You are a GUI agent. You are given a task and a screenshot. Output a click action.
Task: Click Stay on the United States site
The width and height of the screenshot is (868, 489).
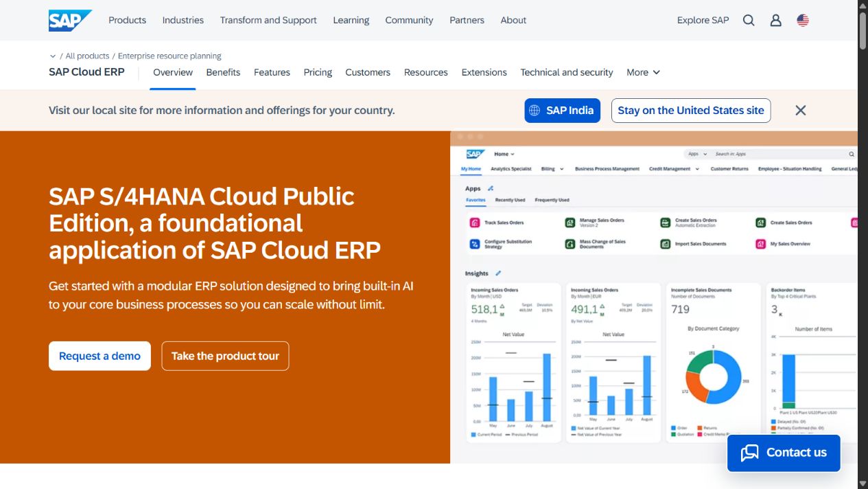pyautogui.click(x=691, y=111)
